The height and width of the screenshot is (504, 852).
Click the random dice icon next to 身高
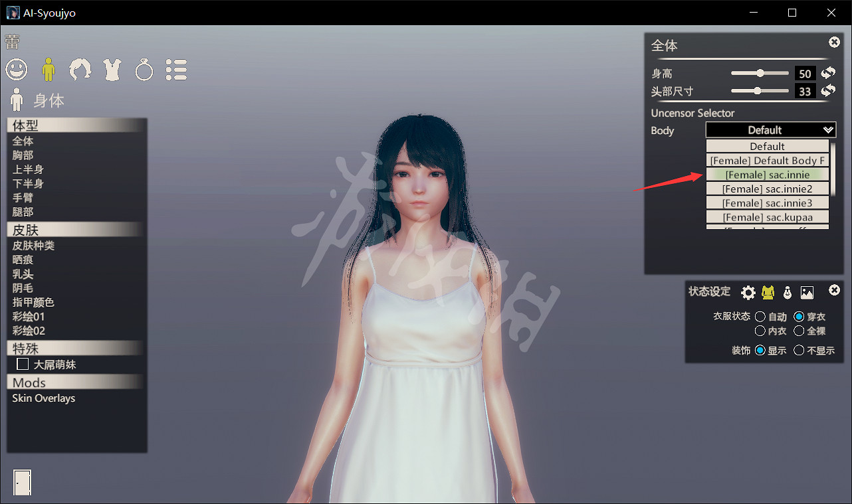[828, 73]
